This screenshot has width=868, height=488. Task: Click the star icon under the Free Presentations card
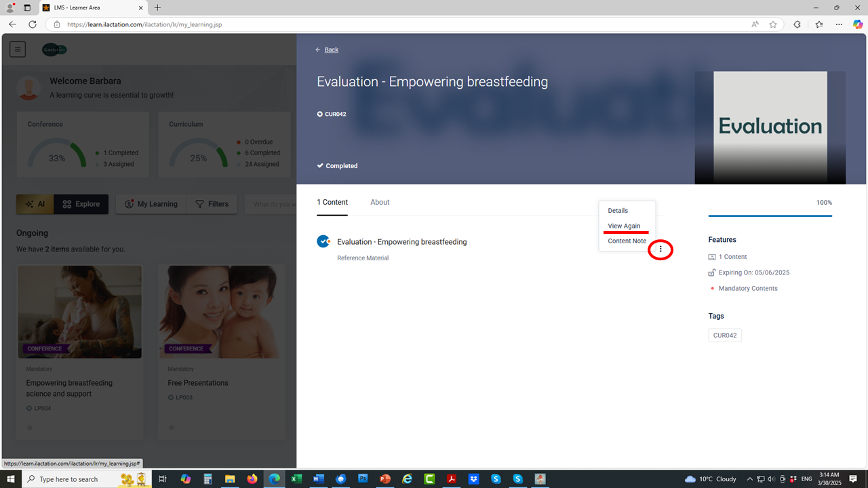pyautogui.click(x=171, y=428)
